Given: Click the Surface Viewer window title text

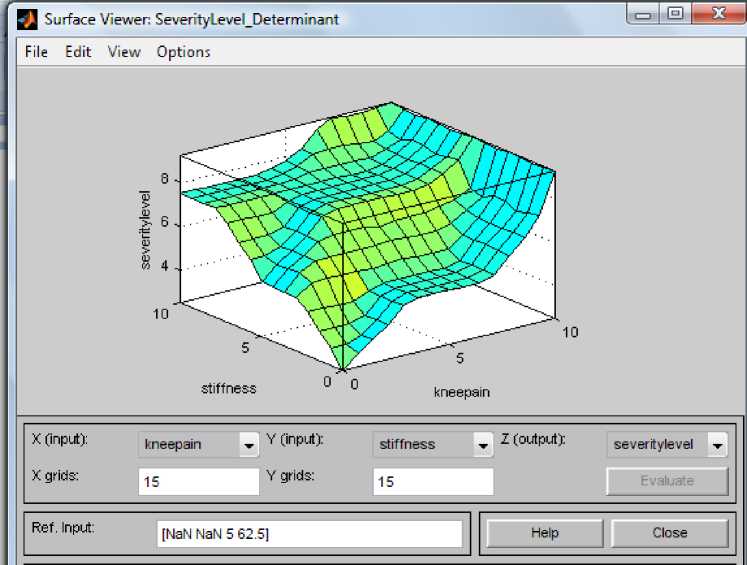Looking at the screenshot, I should 192,20.
